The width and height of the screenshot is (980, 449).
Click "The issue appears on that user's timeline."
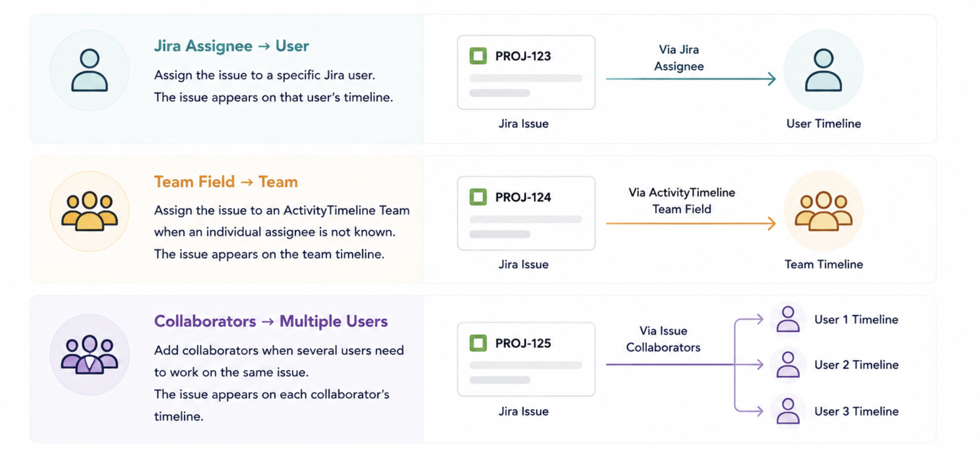[x=273, y=97]
